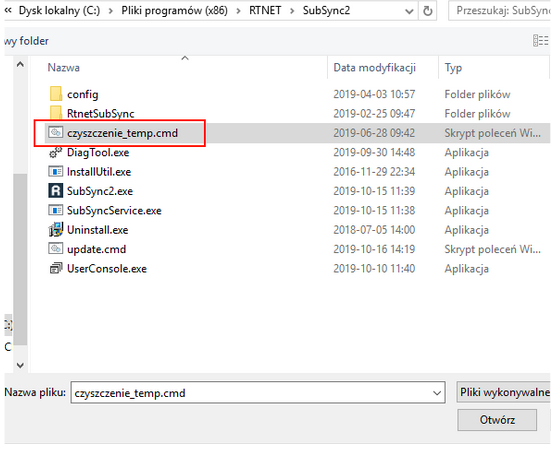Select the UserConsole.exe icon

point(56,268)
